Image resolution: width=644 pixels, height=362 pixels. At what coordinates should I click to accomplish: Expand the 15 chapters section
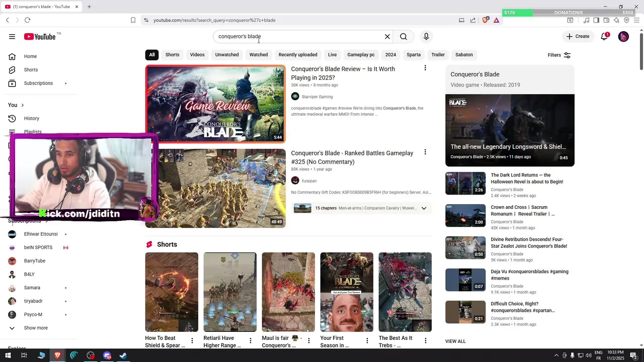(424, 208)
